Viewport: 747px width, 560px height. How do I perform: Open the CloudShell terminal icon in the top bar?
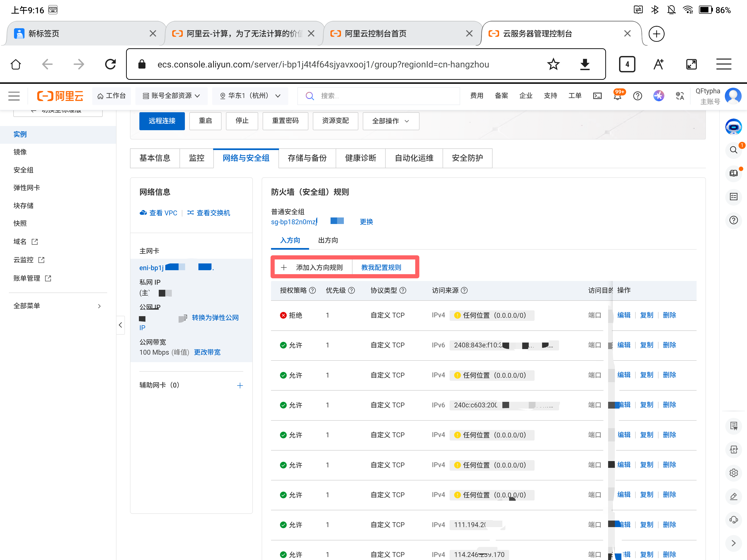click(x=597, y=96)
